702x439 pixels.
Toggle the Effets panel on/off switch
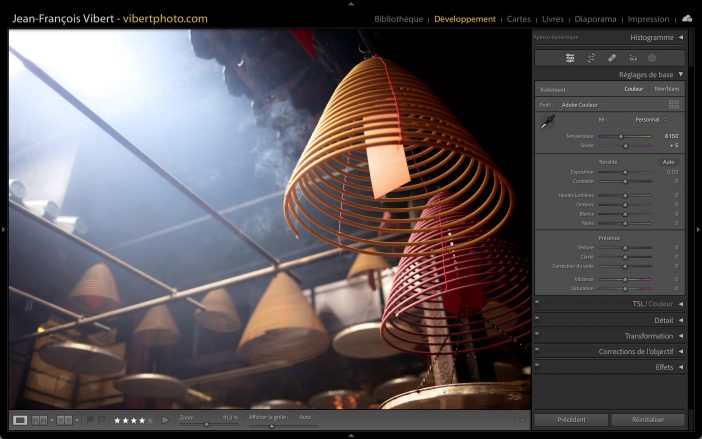point(538,367)
